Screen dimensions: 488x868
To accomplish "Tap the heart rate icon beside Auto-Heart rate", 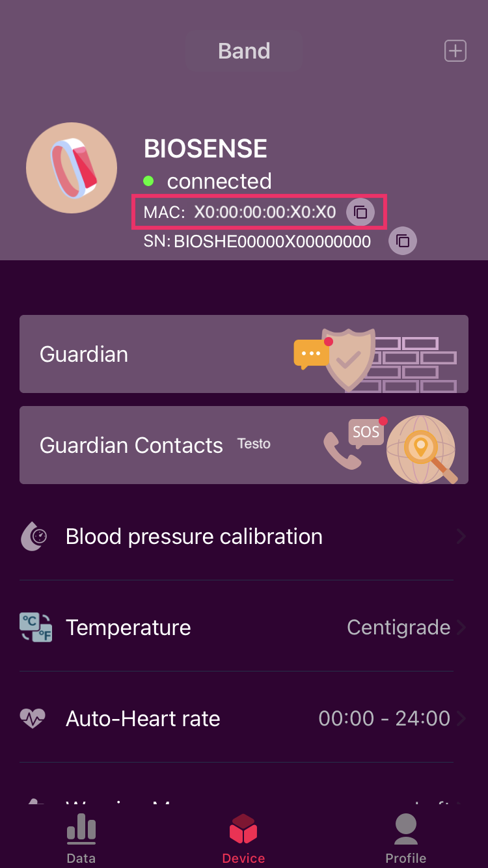I will (x=33, y=718).
